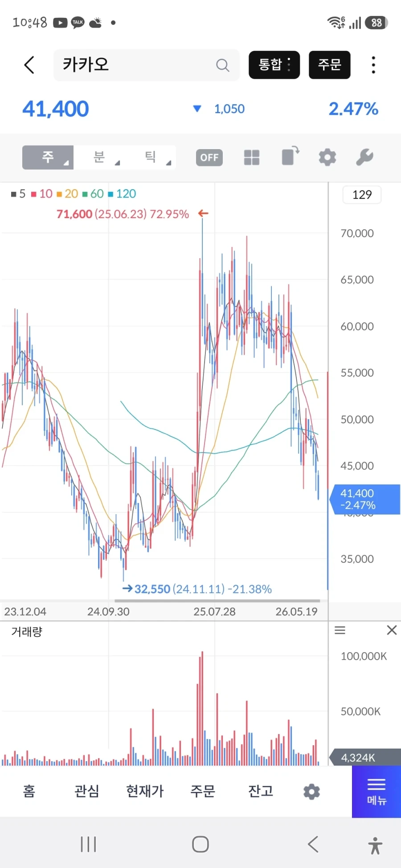This screenshot has height=868, width=401.
Task: Go to 홈 tab
Action: pyautogui.click(x=29, y=791)
